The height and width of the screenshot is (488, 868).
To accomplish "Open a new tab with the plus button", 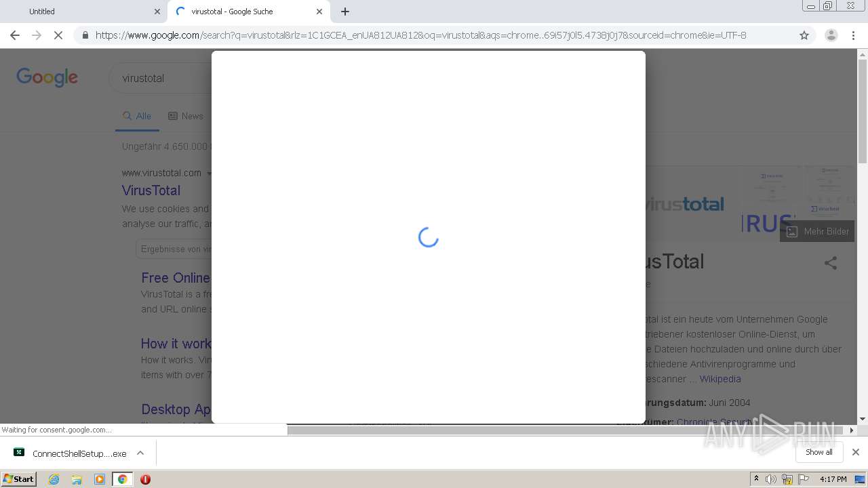I will tap(345, 12).
